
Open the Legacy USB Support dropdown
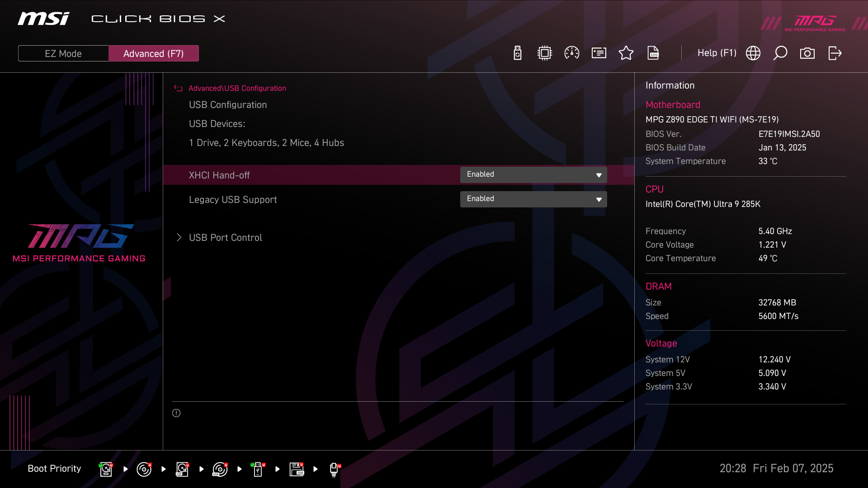533,199
